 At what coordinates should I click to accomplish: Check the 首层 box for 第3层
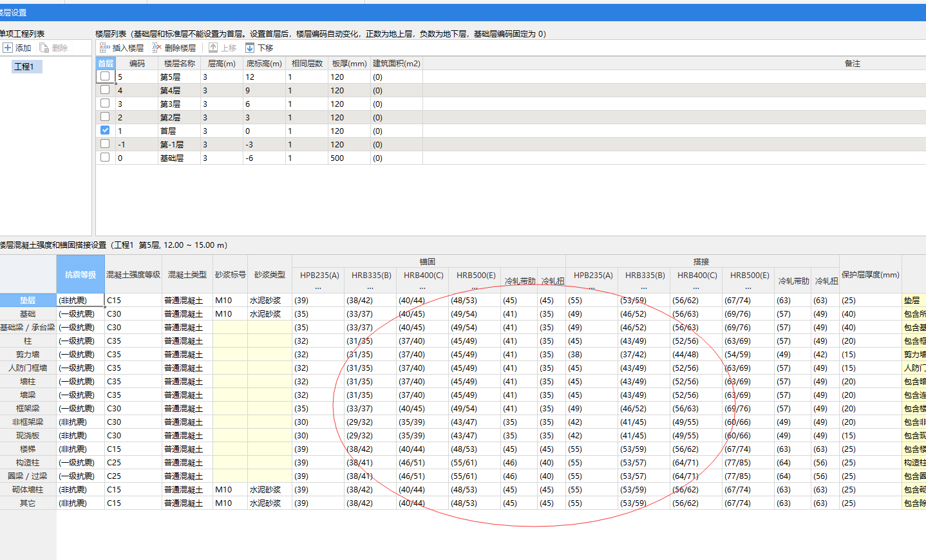pos(105,104)
